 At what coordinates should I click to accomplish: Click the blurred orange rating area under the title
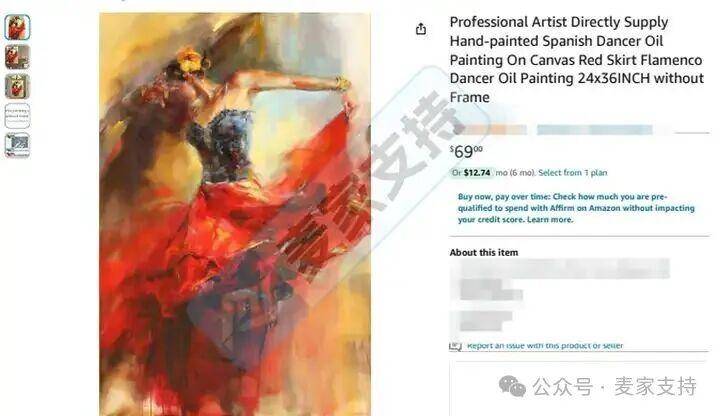pos(489,130)
